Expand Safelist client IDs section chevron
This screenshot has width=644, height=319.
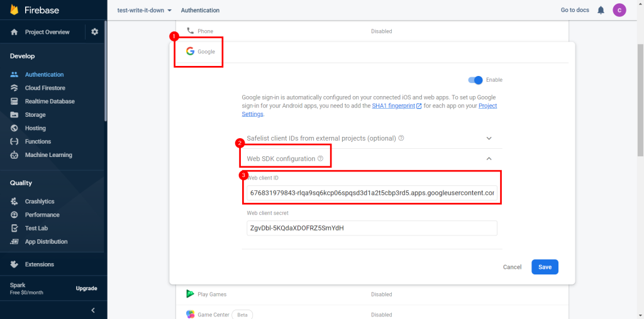coord(489,138)
